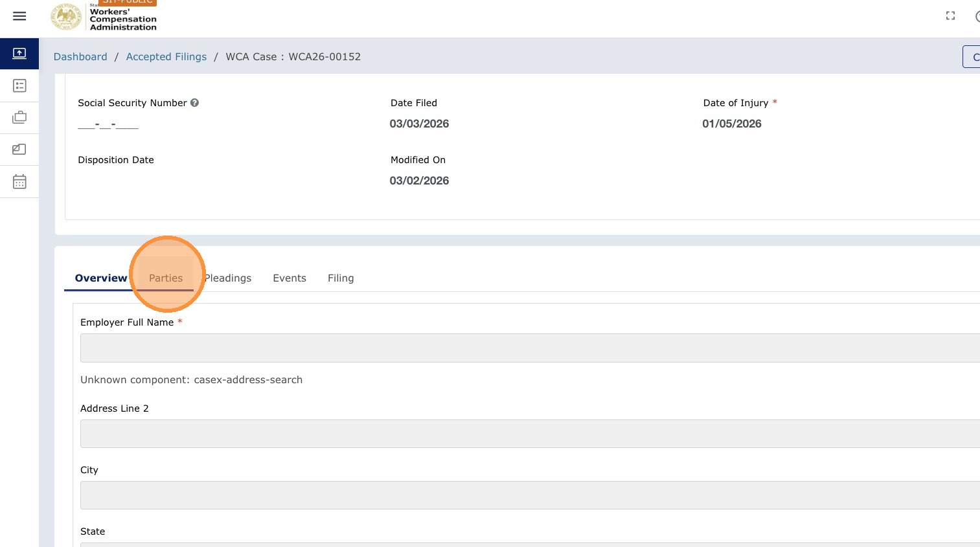The height and width of the screenshot is (547, 980).
Task: Click the Date Filed value 03/03/2026
Action: [x=419, y=124]
